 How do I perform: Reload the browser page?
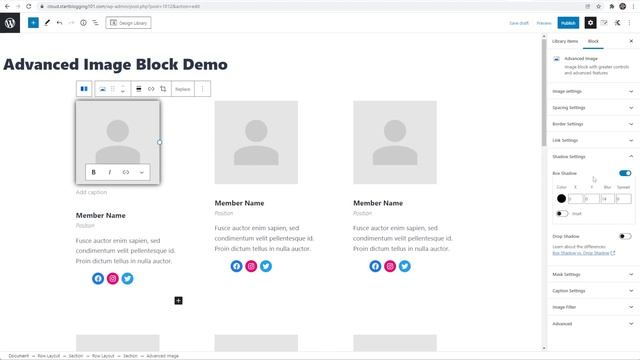29,6
